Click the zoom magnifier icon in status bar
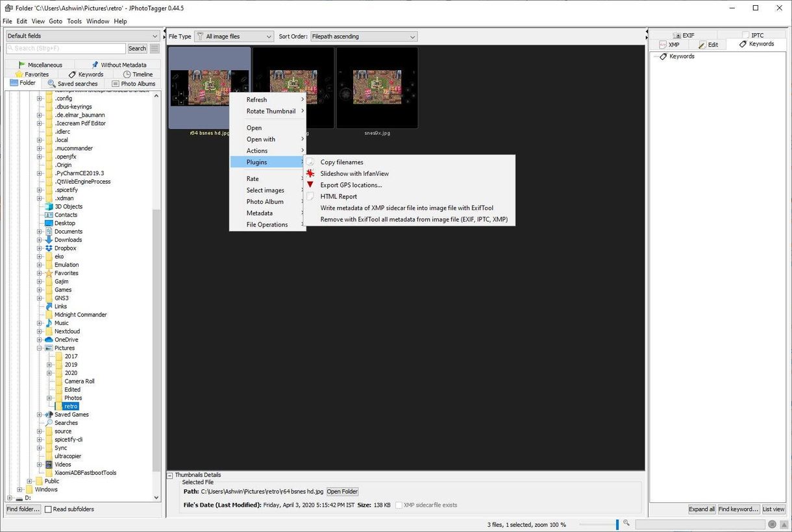The width and height of the screenshot is (792, 532). (x=626, y=523)
